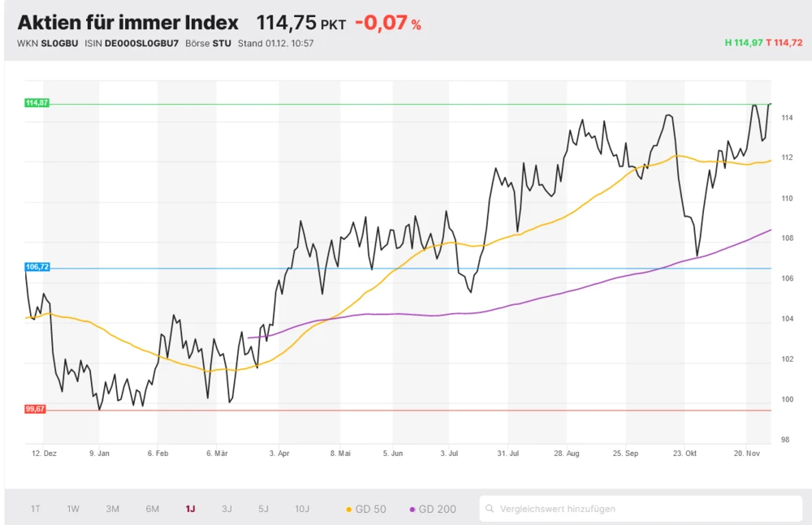
Task: Switch to the 1T chart period
Action: coord(34,508)
